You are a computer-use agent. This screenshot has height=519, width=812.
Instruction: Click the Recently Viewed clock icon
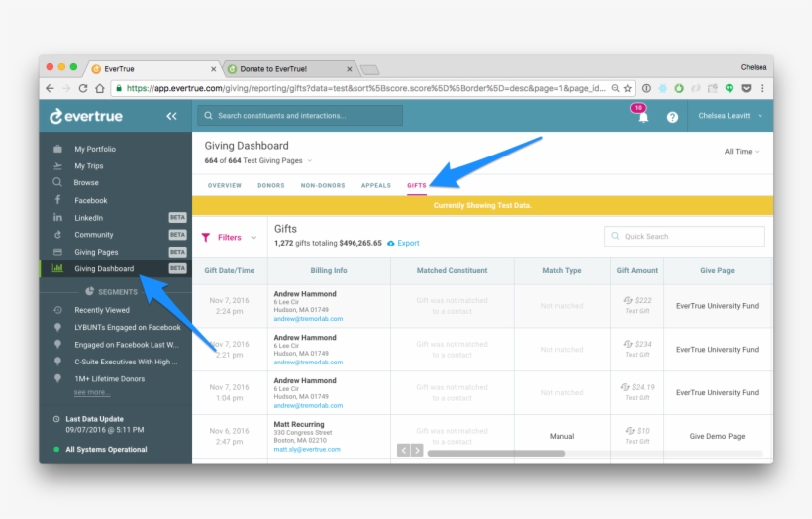click(x=57, y=310)
